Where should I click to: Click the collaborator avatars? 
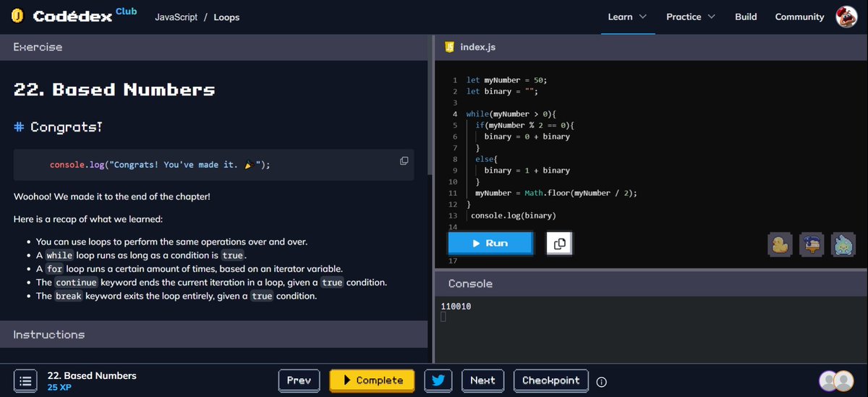[x=836, y=381]
